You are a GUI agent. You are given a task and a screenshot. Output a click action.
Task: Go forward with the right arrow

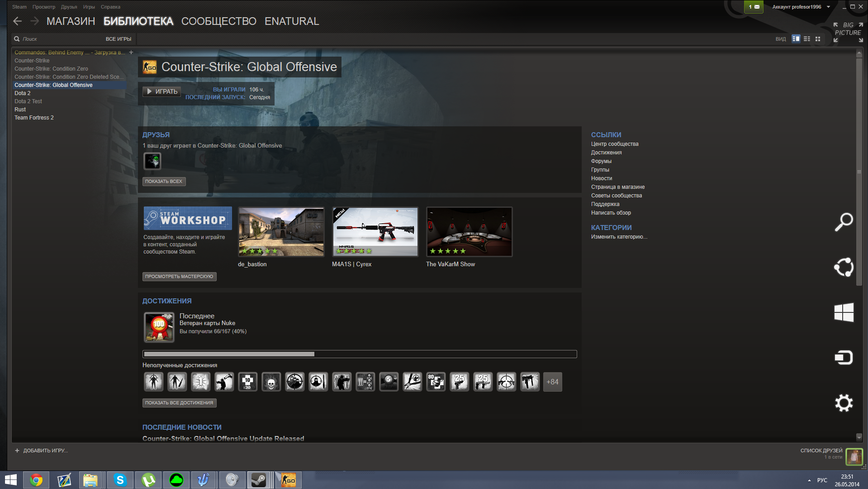pos(34,21)
